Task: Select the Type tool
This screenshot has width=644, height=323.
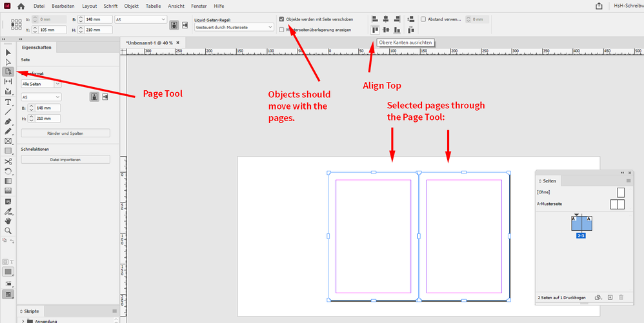Action: 8,102
